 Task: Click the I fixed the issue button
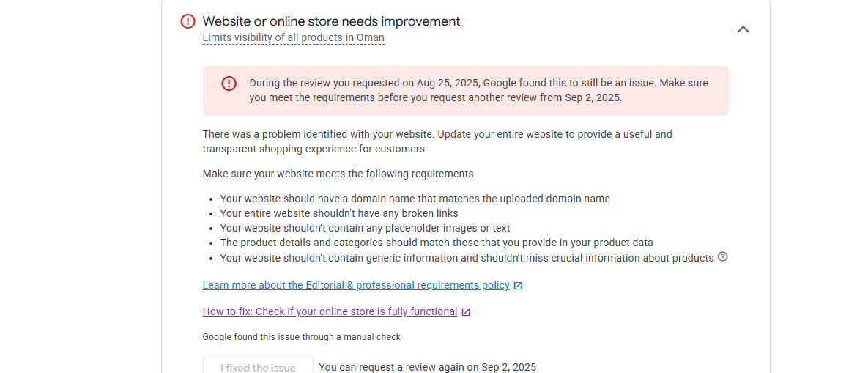[x=258, y=365]
